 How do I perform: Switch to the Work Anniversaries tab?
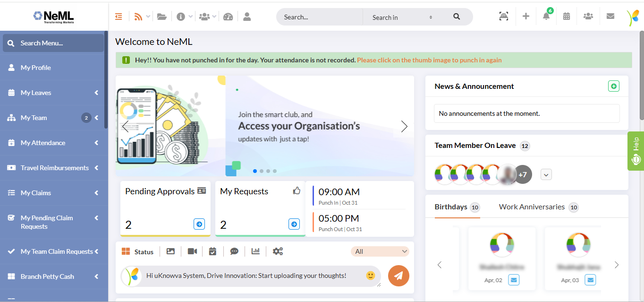532,207
